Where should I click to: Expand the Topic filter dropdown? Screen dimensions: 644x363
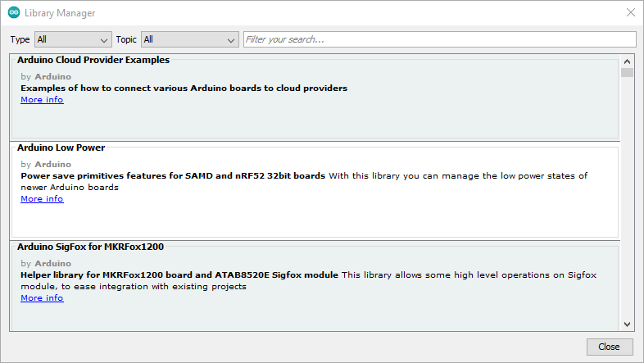(x=189, y=39)
